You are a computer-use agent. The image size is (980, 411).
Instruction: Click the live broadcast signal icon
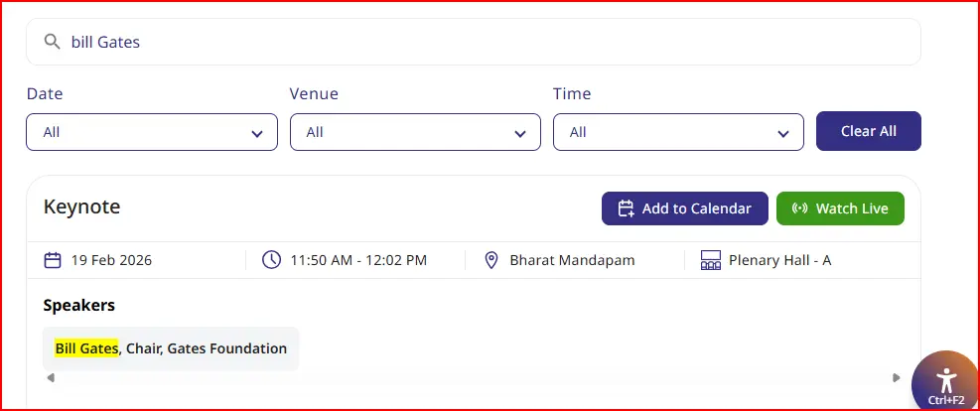[x=798, y=208]
